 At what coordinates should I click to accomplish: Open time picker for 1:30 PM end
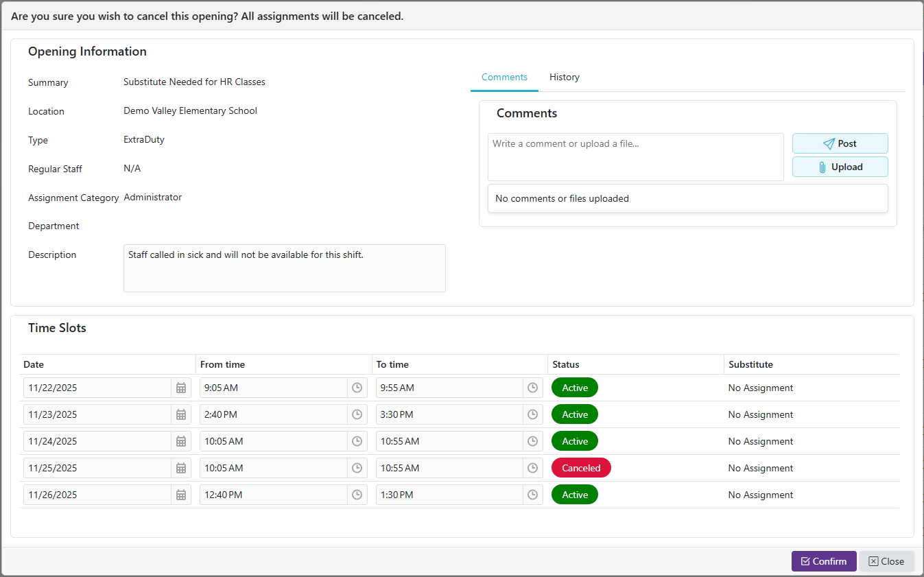tap(532, 495)
